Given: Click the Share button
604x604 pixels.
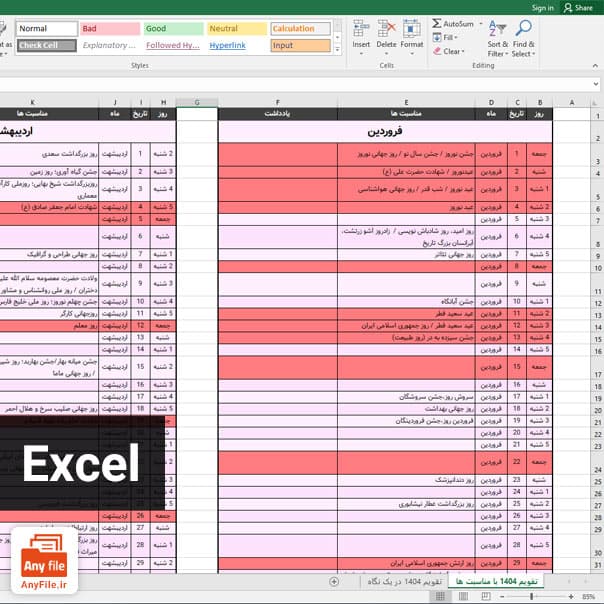Looking at the screenshot, I should click(578, 8).
